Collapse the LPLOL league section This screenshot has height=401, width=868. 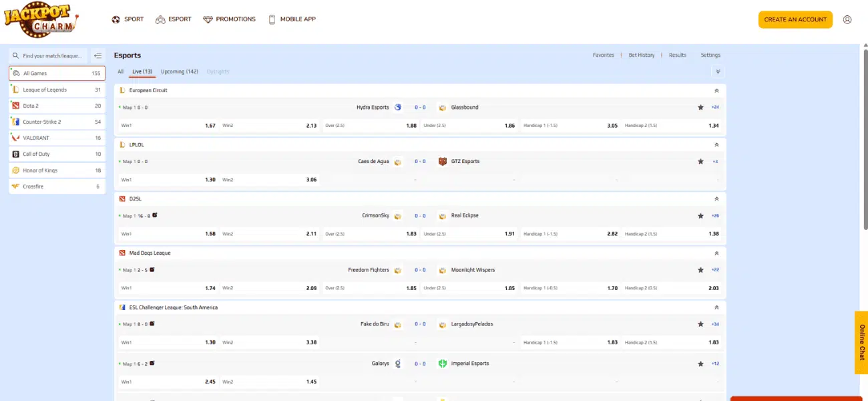click(x=716, y=144)
